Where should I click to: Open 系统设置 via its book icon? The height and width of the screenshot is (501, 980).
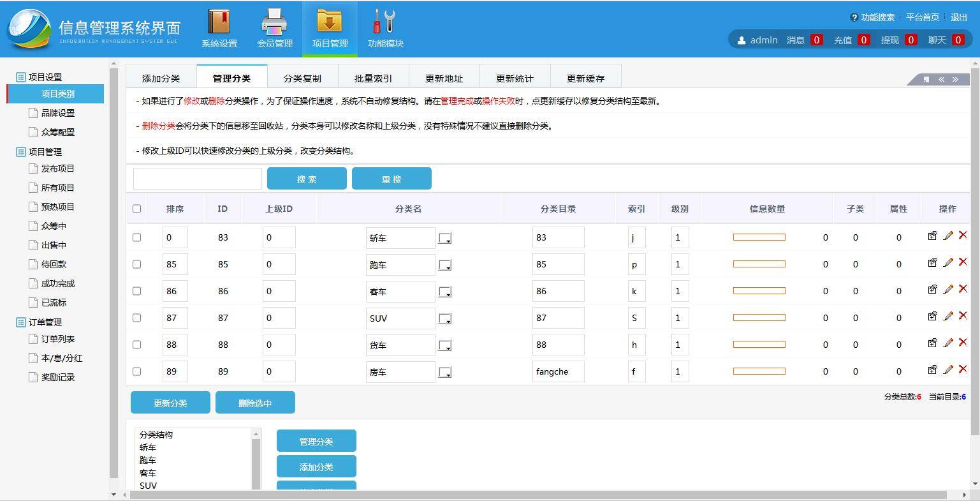click(x=219, y=21)
